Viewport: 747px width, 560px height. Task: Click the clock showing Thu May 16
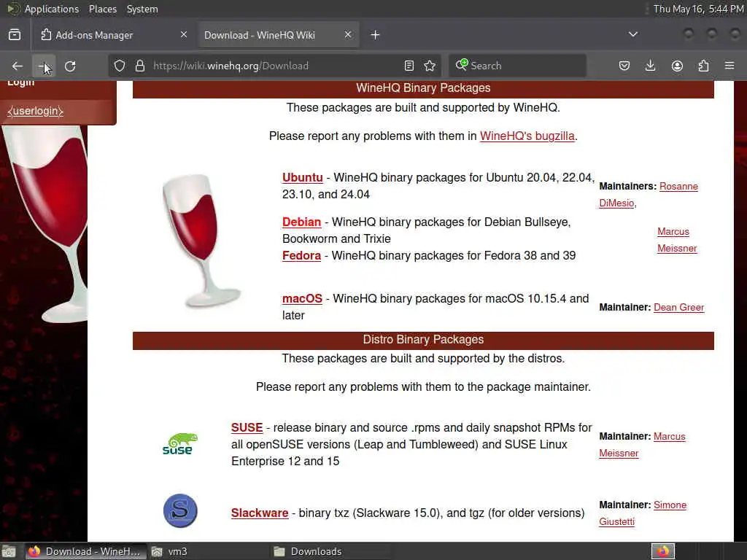point(698,9)
